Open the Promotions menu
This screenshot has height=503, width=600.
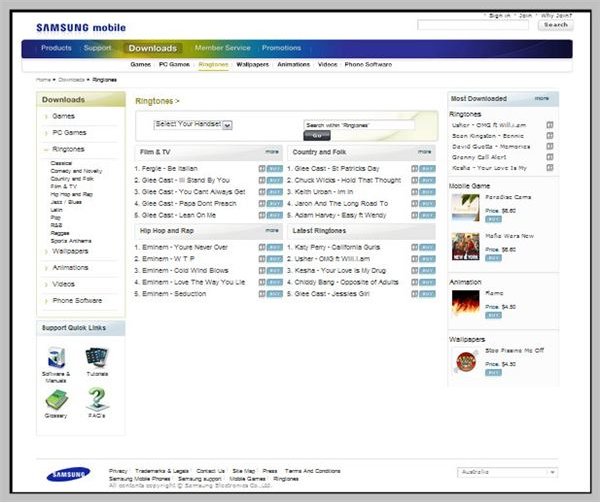click(x=281, y=48)
